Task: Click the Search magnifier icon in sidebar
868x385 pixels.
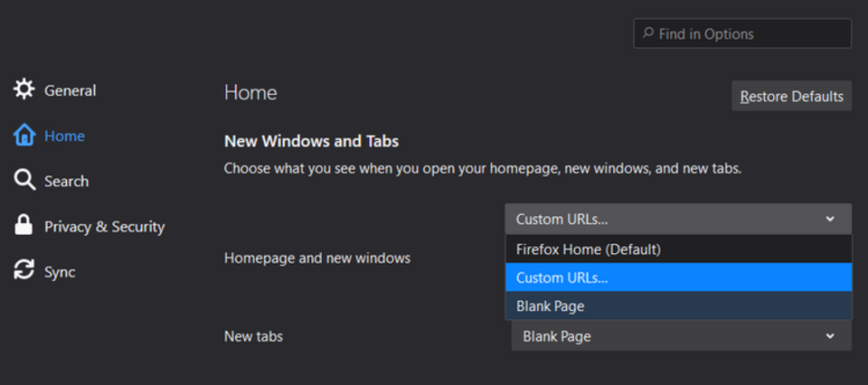Action: (24, 181)
